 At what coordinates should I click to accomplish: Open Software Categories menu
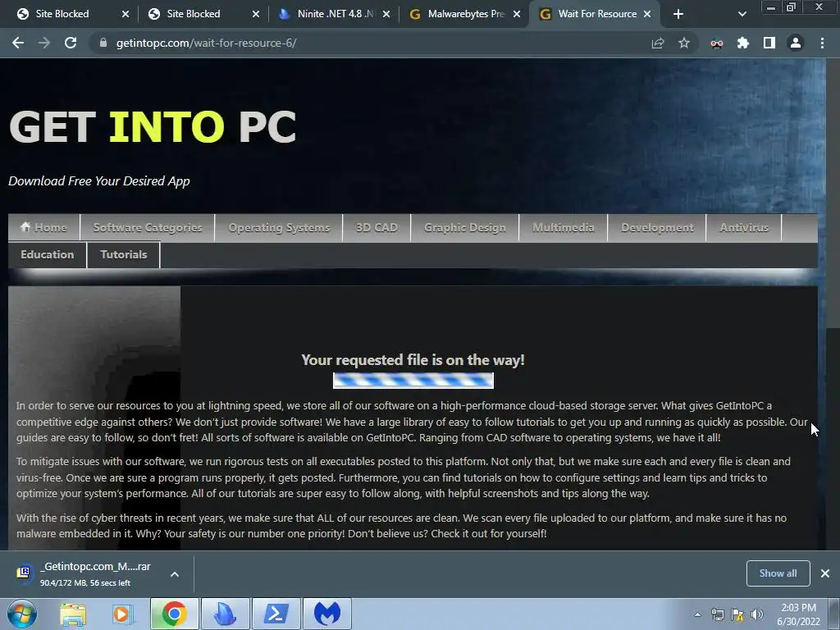point(148,227)
